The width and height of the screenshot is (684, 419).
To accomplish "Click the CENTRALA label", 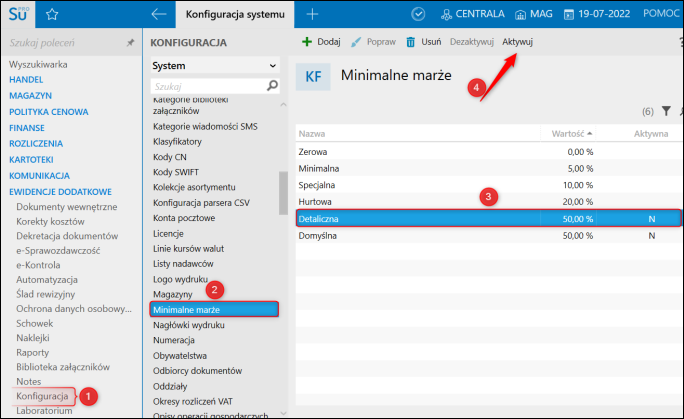I will tap(480, 14).
